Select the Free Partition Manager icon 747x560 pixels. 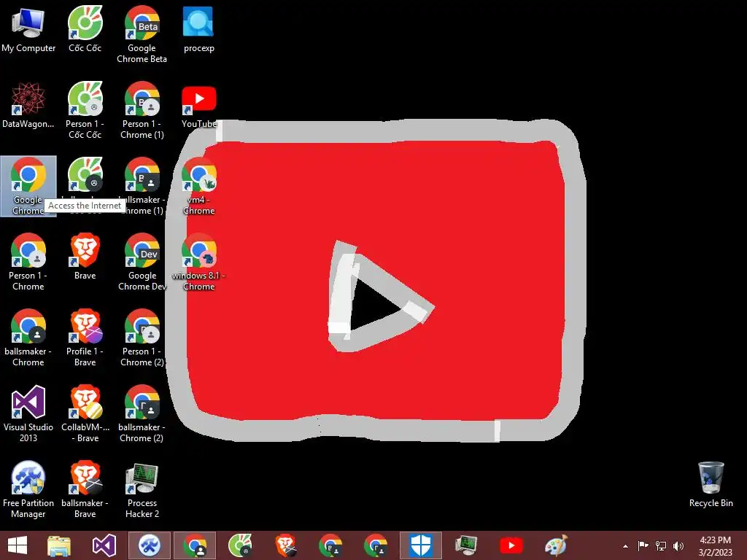tap(28, 489)
